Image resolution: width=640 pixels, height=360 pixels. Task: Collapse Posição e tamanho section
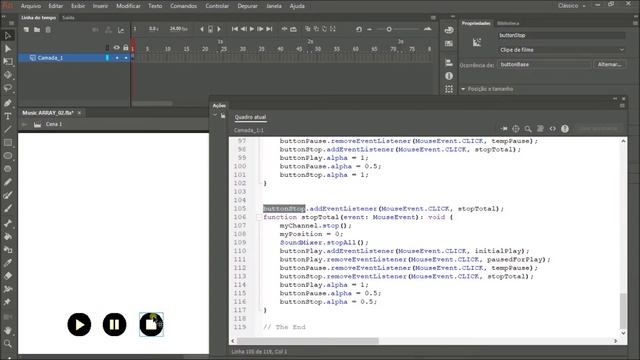pos(463,89)
